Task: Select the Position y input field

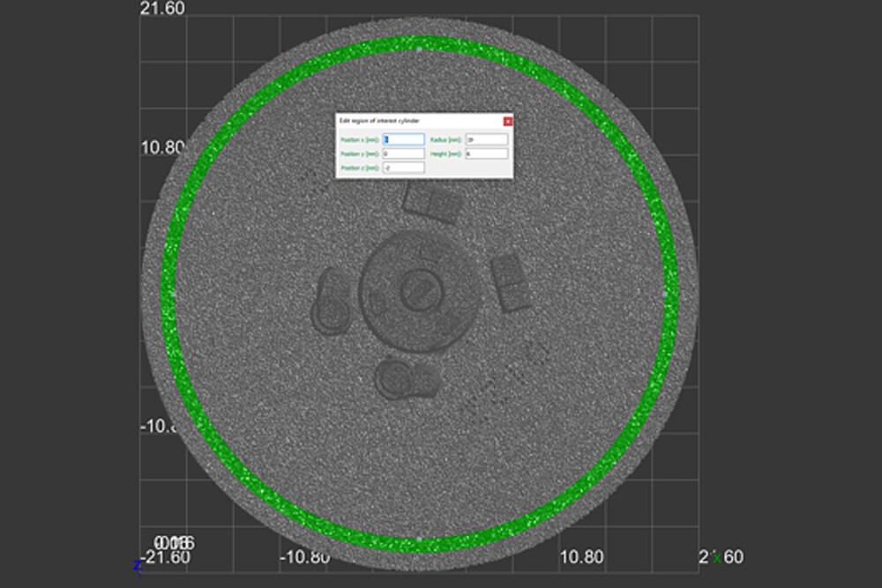Action: pos(404,153)
